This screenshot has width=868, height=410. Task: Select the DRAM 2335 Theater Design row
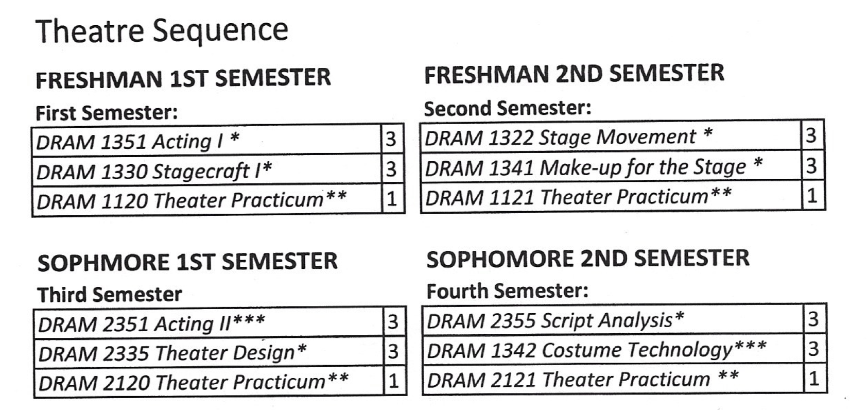click(x=220, y=352)
